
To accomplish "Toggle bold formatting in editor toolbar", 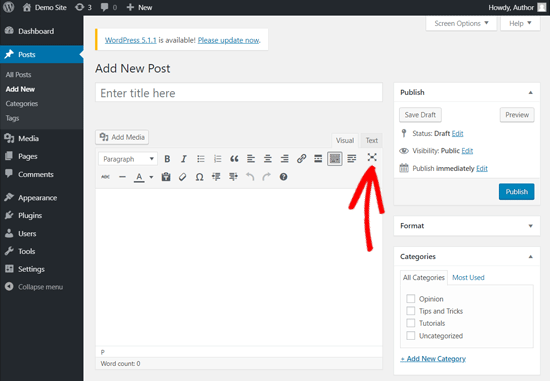I will pos(167,159).
